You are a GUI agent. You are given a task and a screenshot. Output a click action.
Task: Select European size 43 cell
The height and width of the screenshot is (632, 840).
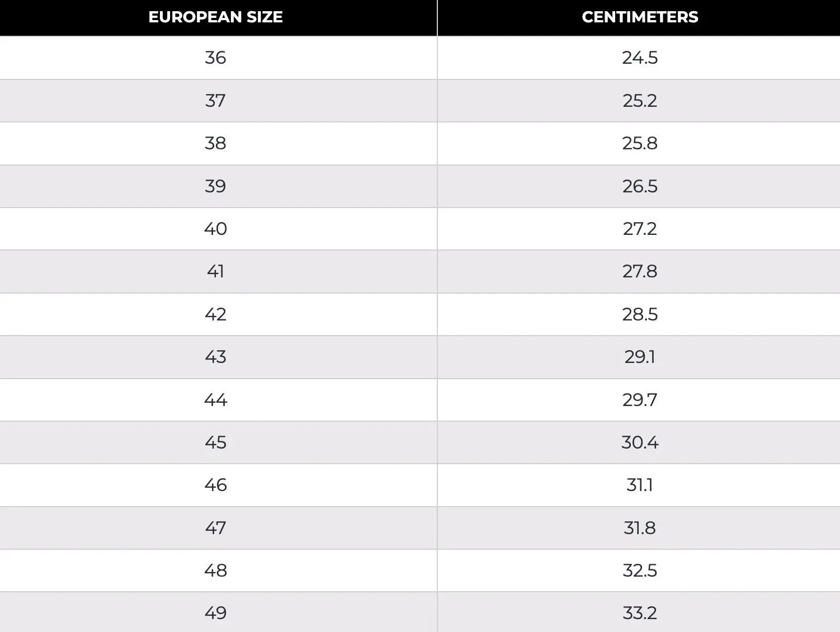(x=215, y=357)
